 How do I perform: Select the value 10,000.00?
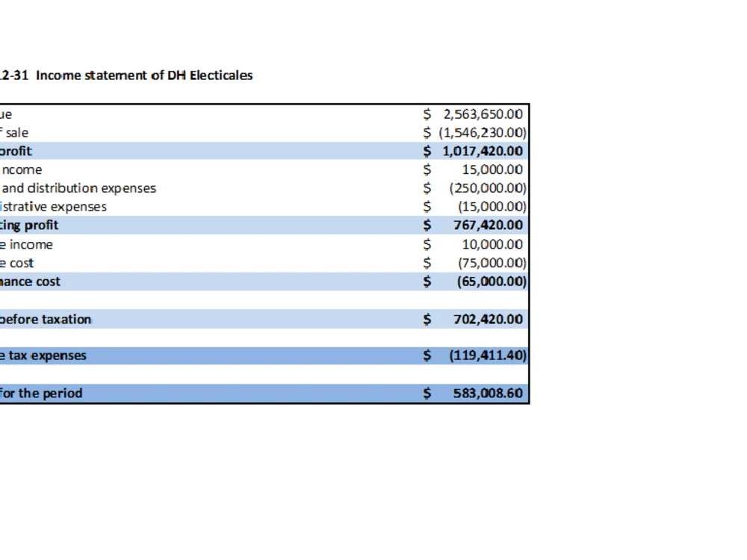492,244
